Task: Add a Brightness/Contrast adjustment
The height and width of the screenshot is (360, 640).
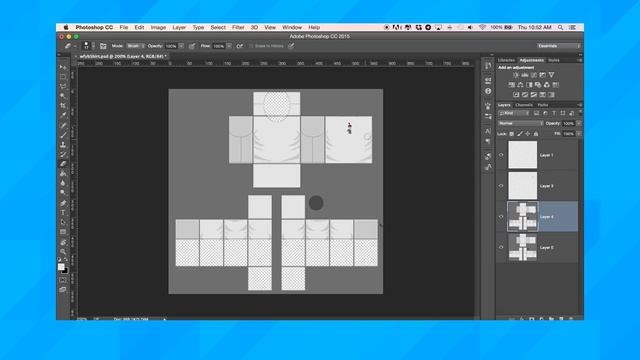Action: tap(516, 75)
